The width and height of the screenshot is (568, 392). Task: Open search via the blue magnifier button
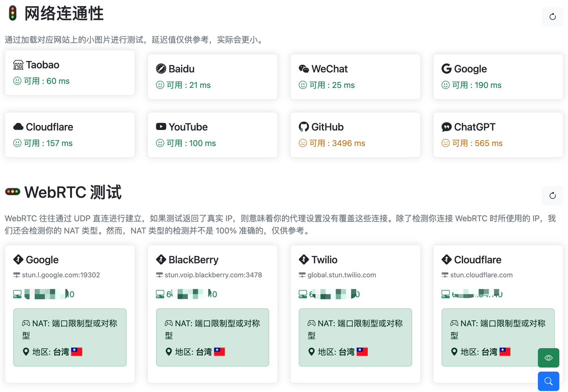(x=548, y=381)
